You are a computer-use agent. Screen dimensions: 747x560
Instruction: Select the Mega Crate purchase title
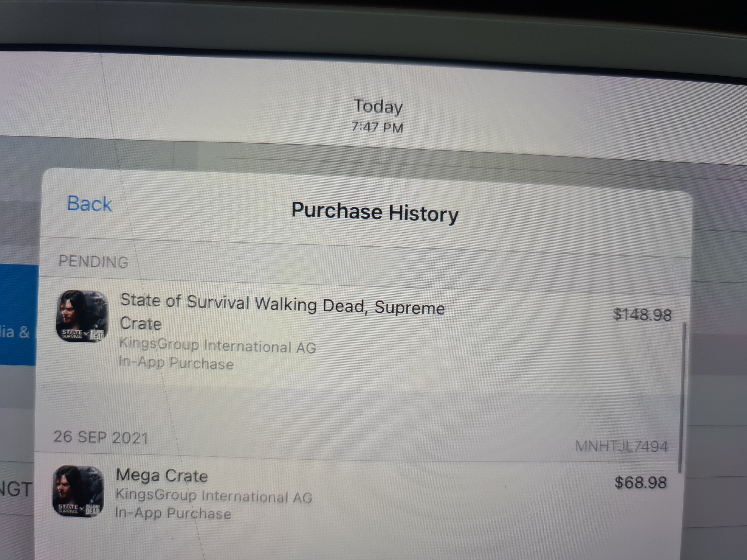[162, 476]
